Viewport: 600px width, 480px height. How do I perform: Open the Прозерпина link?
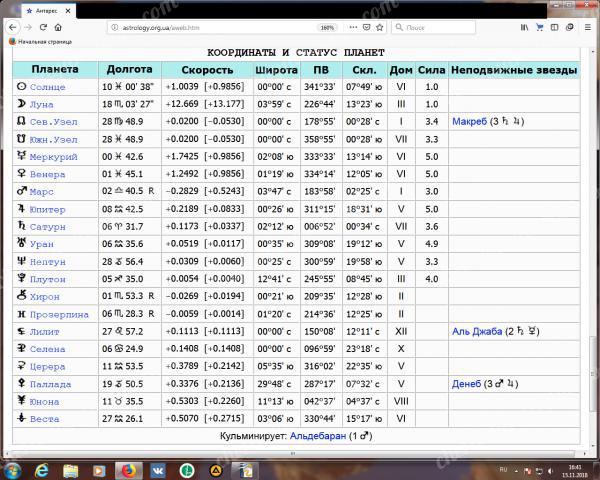tap(59, 315)
